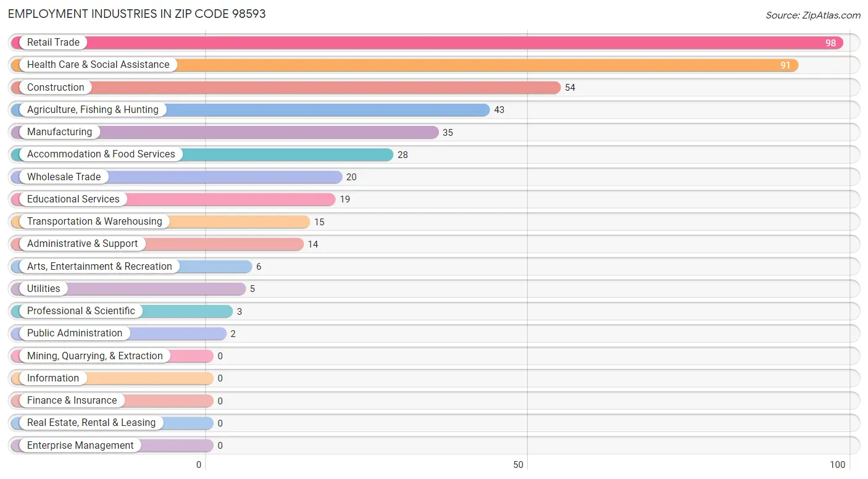
Task: Select Accommodation & Food Services label
Action: click(101, 154)
